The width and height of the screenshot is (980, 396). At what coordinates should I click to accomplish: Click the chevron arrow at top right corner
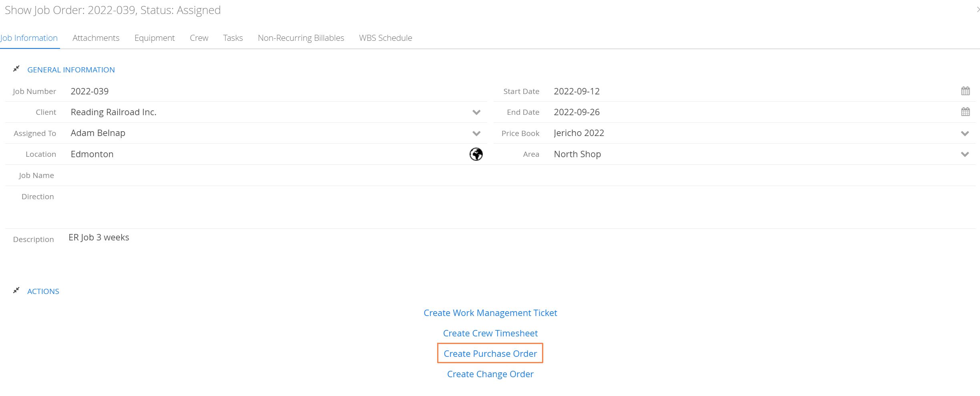[x=978, y=9]
